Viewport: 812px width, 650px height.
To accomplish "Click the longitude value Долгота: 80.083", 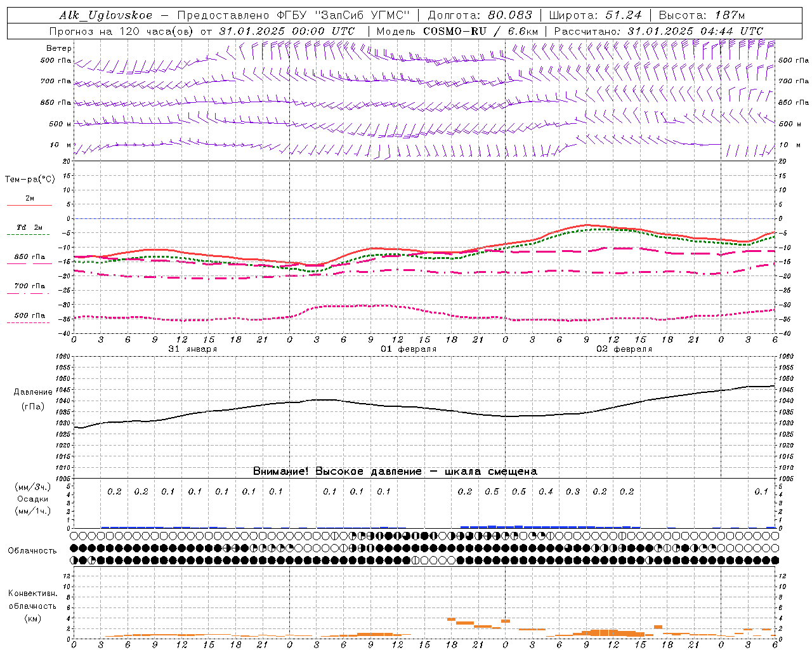I will click(480, 15).
